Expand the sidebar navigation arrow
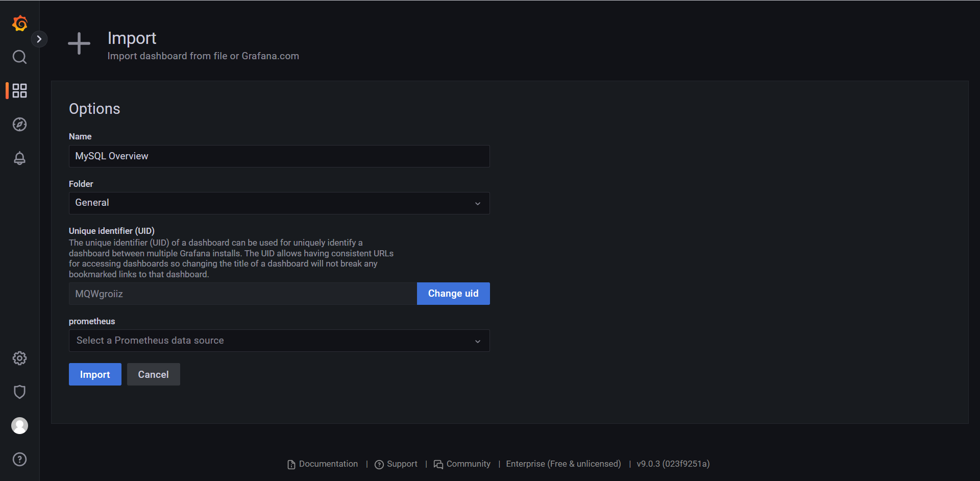 39,39
